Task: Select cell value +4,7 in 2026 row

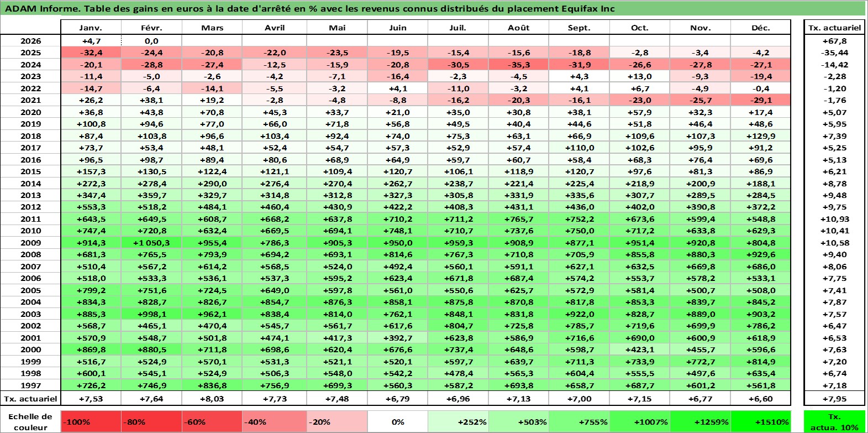Action: coord(91,41)
